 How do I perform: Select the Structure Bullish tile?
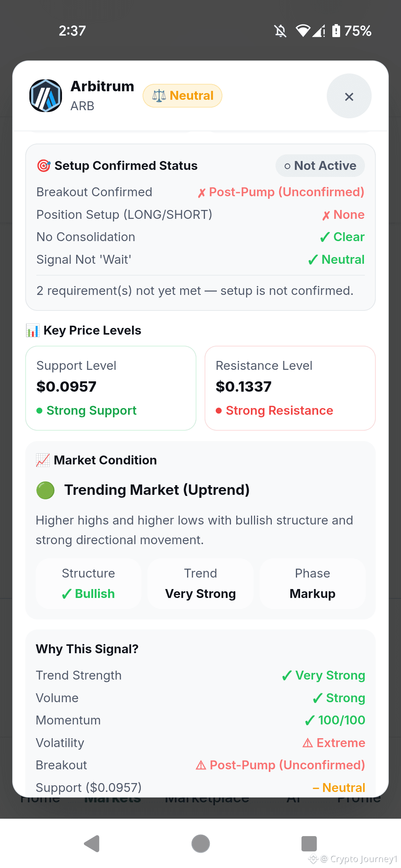(88, 583)
